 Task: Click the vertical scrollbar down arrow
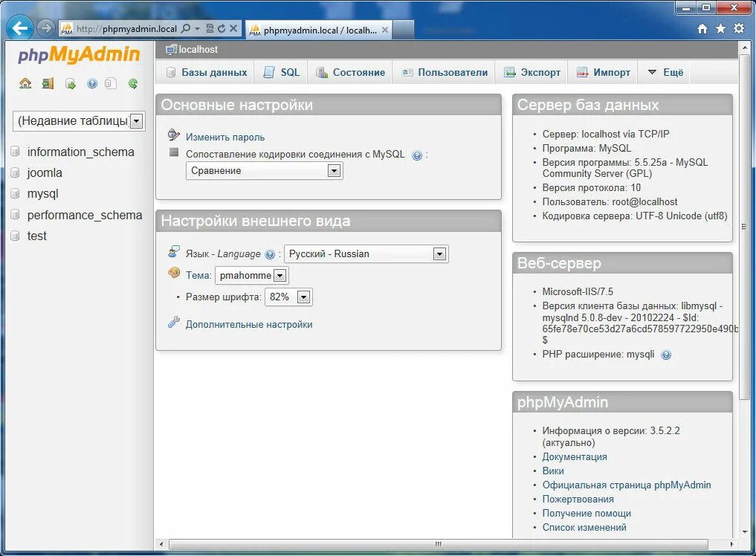[x=745, y=532]
